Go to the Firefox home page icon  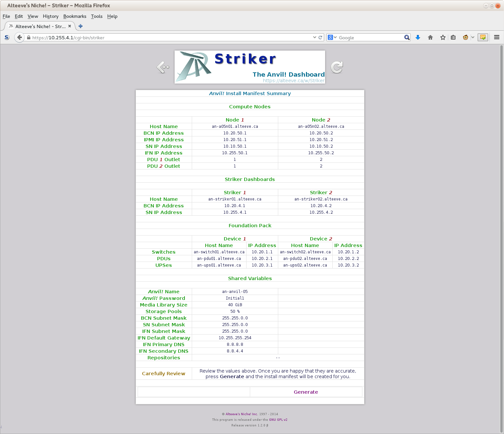coord(430,38)
